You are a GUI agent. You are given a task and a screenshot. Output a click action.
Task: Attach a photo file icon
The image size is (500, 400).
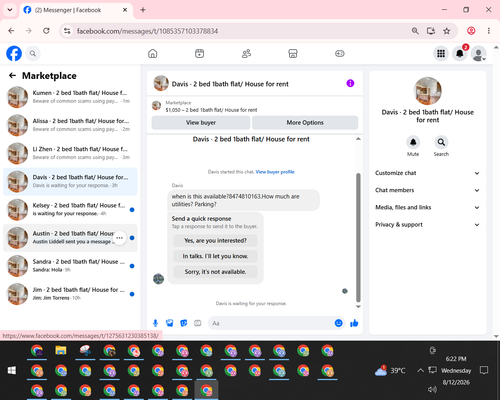coord(170,323)
